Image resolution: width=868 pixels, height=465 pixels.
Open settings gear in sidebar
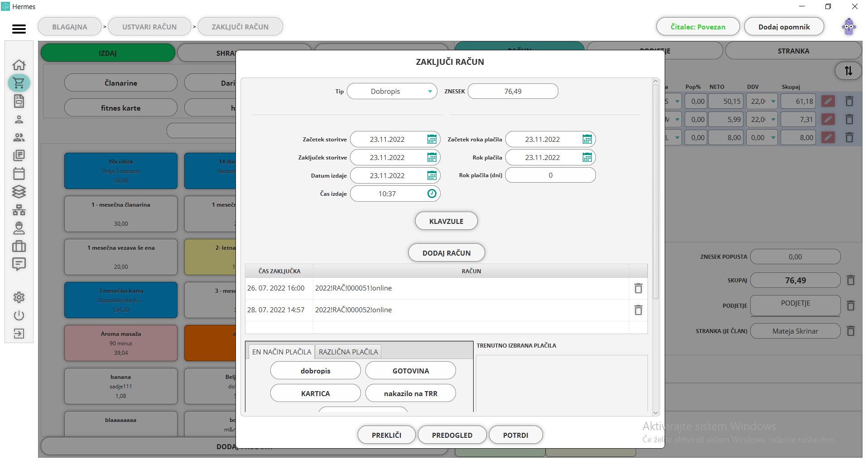pos(19,297)
